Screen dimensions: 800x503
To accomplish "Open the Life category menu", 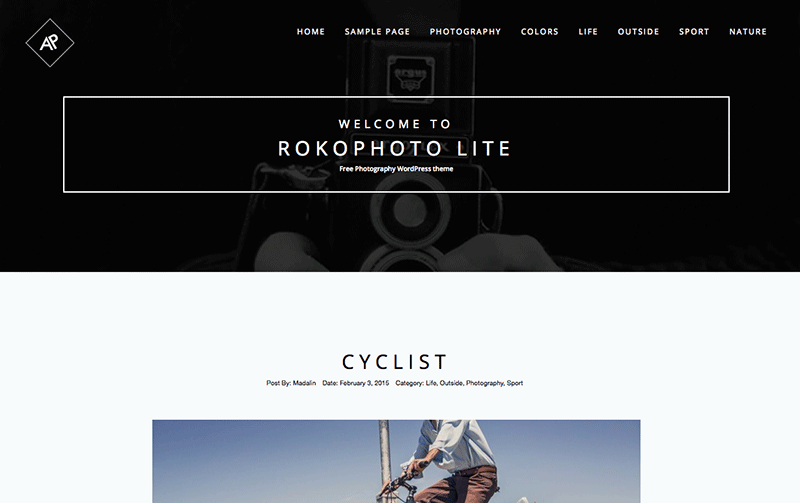I will [588, 32].
